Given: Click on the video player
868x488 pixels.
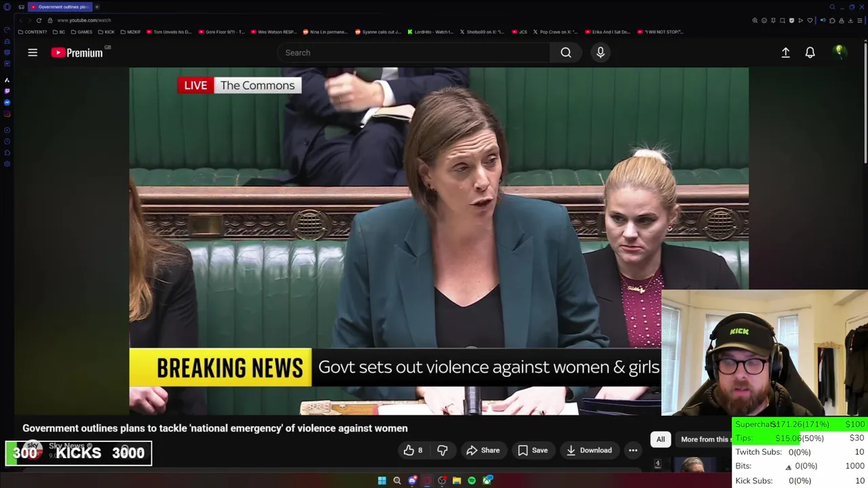Looking at the screenshot, I should coord(439,241).
